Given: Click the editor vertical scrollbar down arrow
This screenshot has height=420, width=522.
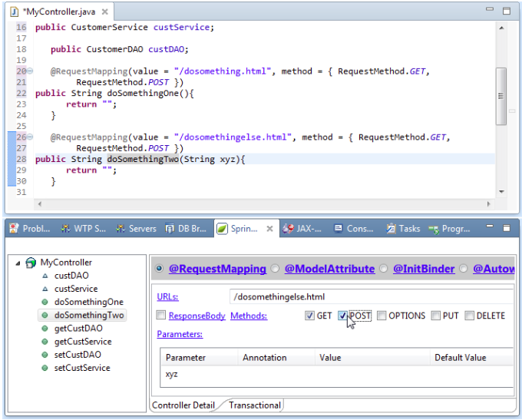Looking at the screenshot, I should (x=501, y=191).
